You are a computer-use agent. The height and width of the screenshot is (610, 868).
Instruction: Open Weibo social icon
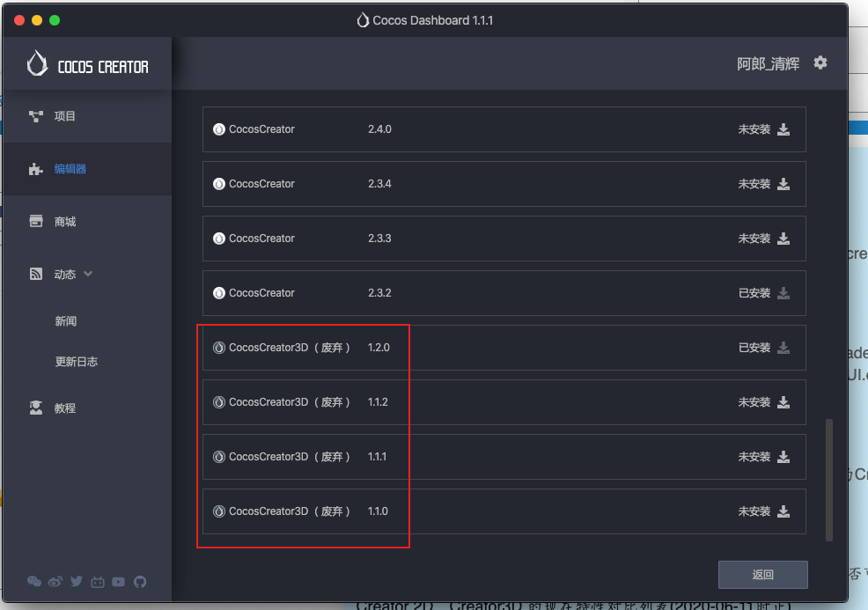[55, 581]
